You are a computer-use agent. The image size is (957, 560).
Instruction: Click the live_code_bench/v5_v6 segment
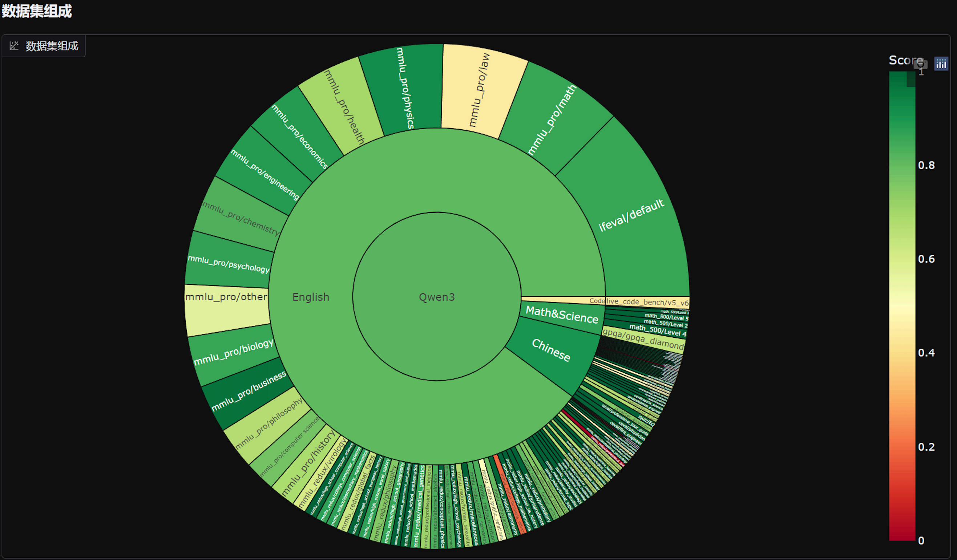(x=647, y=302)
